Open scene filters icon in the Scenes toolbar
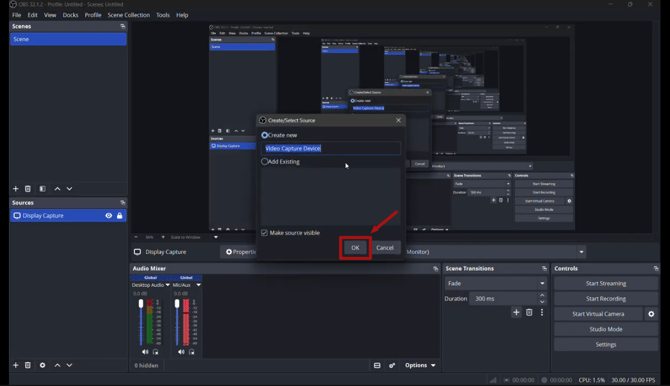This screenshot has height=386, width=670. click(x=42, y=189)
